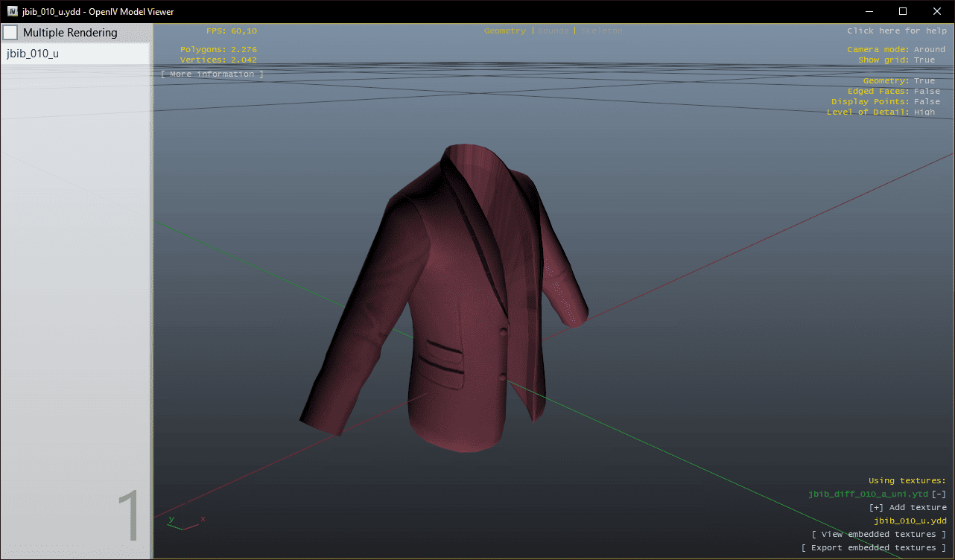The height and width of the screenshot is (560, 955).
Task: Remove texture with the [-] button
Action: click(939, 494)
